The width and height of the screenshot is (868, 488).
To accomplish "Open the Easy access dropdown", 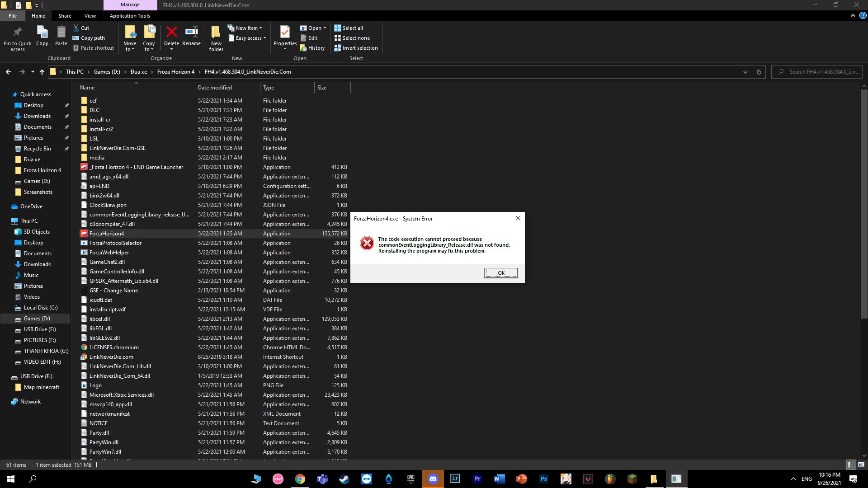I will tap(247, 38).
